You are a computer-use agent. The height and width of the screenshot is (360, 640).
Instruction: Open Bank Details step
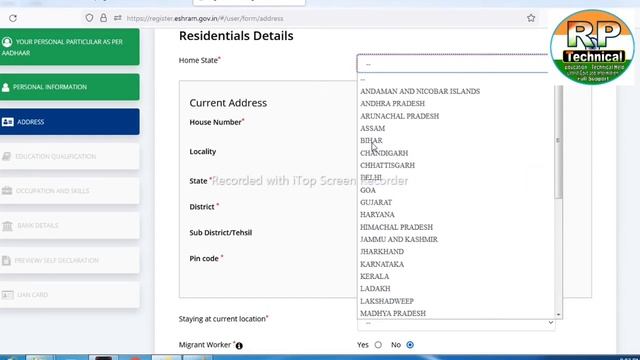click(70, 225)
